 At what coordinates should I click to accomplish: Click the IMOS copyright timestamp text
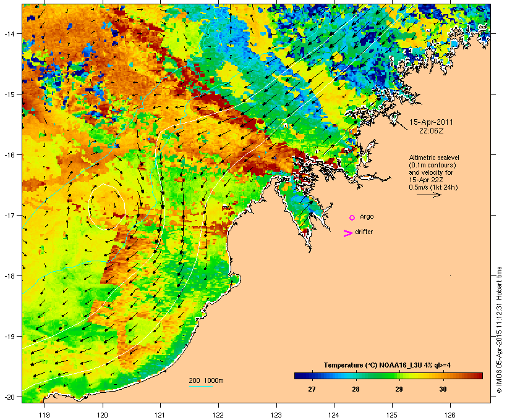pyautogui.click(x=499, y=330)
